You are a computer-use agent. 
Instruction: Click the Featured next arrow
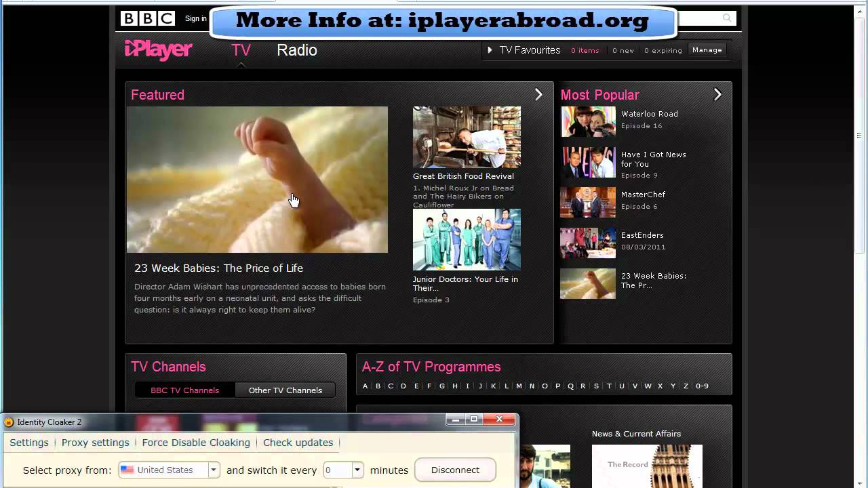click(538, 95)
